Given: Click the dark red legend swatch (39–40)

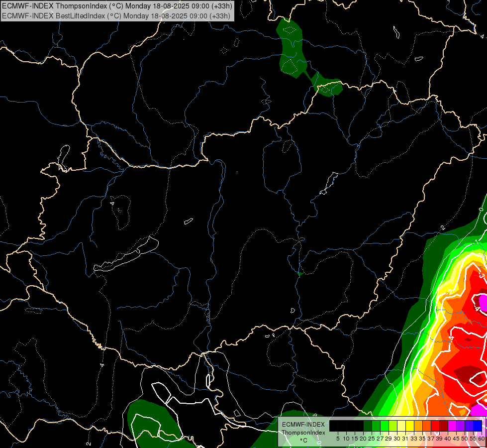Looking at the screenshot, I should (444, 426).
